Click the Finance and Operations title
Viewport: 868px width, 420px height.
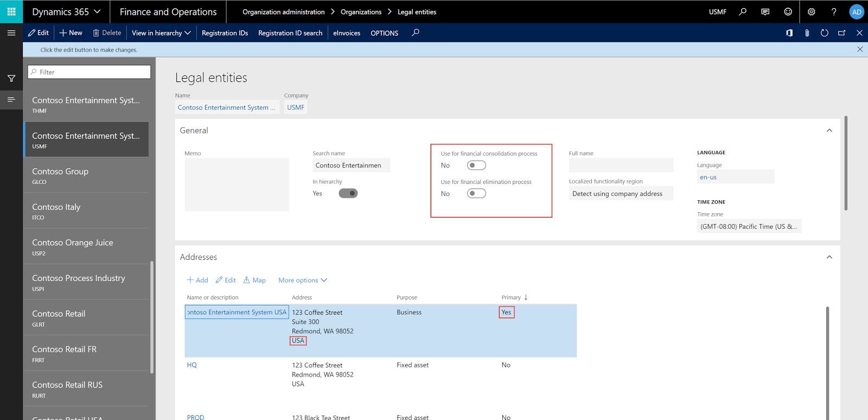tap(168, 11)
